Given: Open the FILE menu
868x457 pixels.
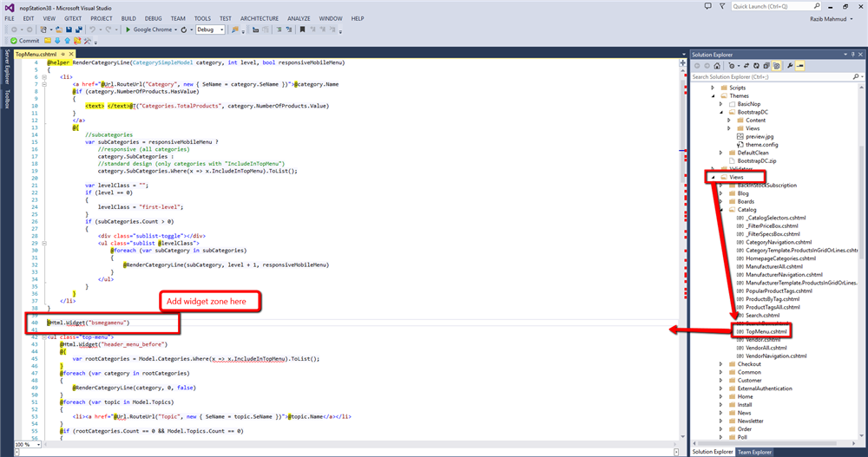Looking at the screenshot, I should coord(10,19).
